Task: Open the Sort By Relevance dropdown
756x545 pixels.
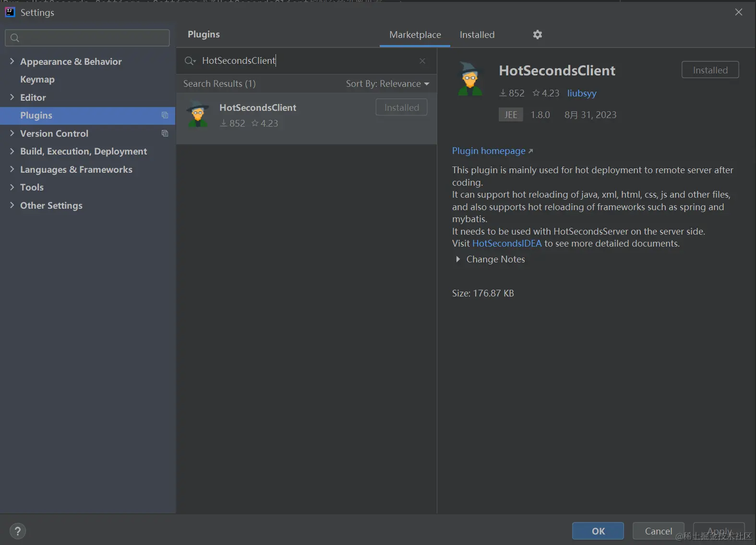Action: click(x=387, y=83)
